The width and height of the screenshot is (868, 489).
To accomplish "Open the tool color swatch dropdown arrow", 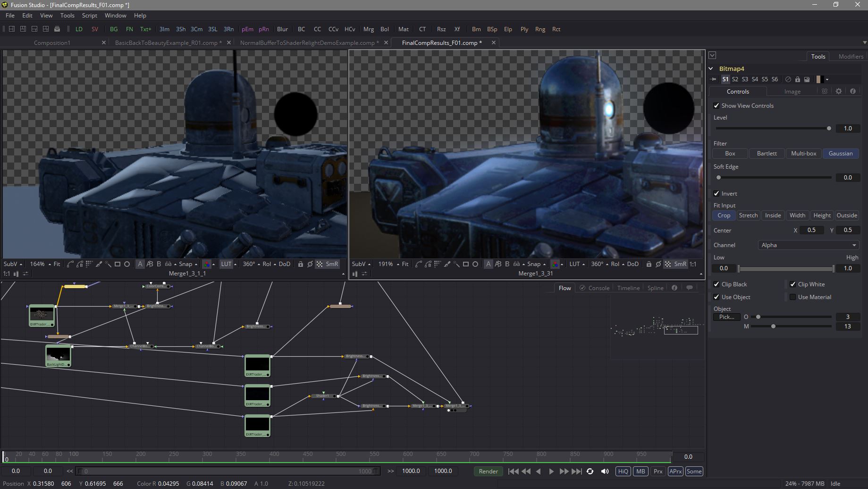I will (827, 79).
